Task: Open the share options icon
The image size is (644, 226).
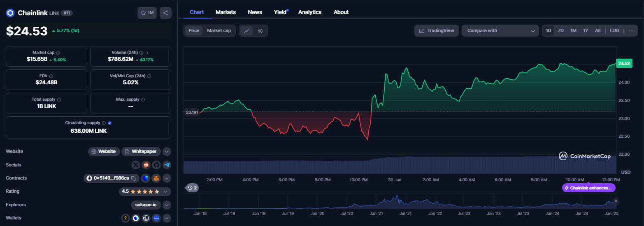Action: 165,13
